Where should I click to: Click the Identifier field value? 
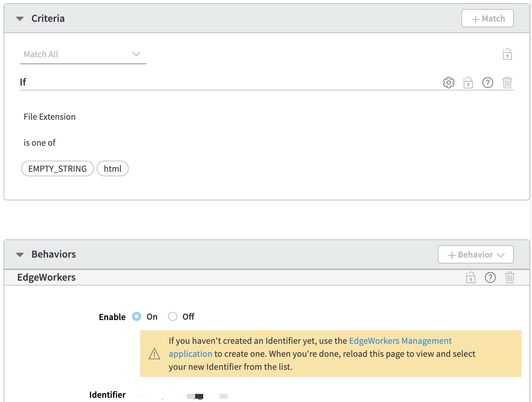click(x=182, y=395)
